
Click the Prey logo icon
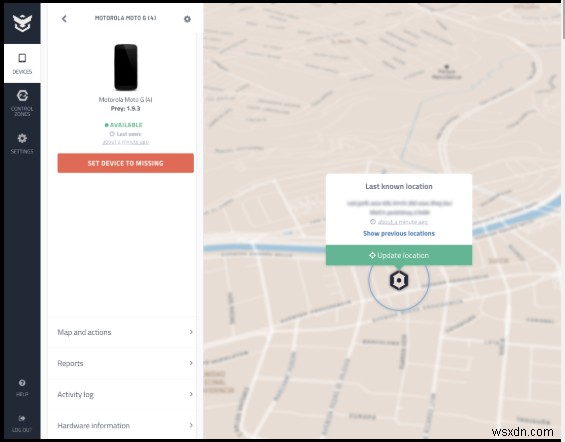22,23
